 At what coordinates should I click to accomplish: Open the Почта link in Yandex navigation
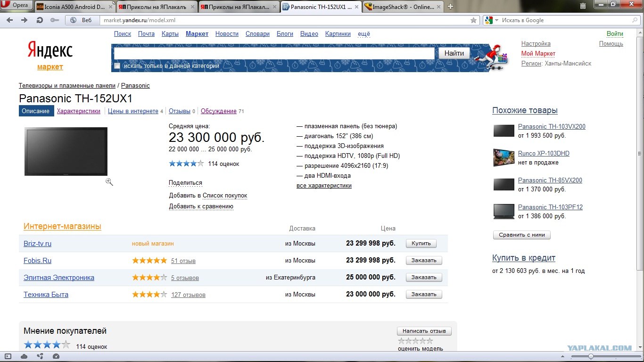click(x=146, y=34)
